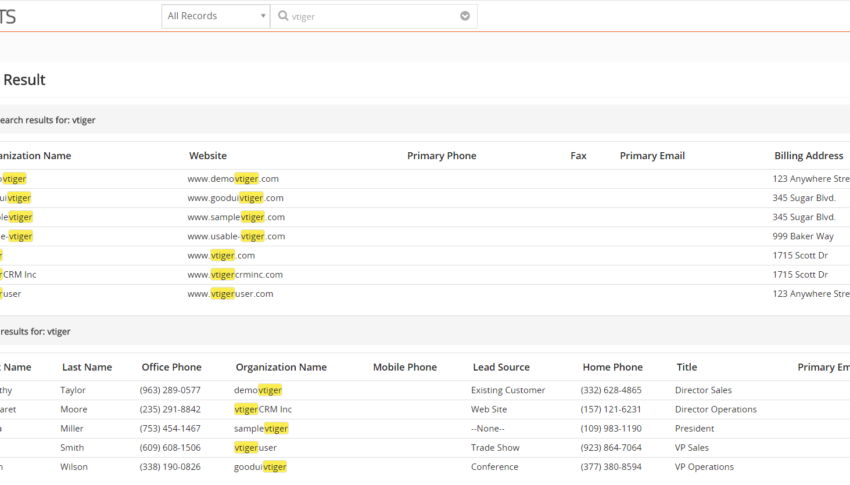
Task: Click home phone (377) 380-8594
Action: pos(611,467)
